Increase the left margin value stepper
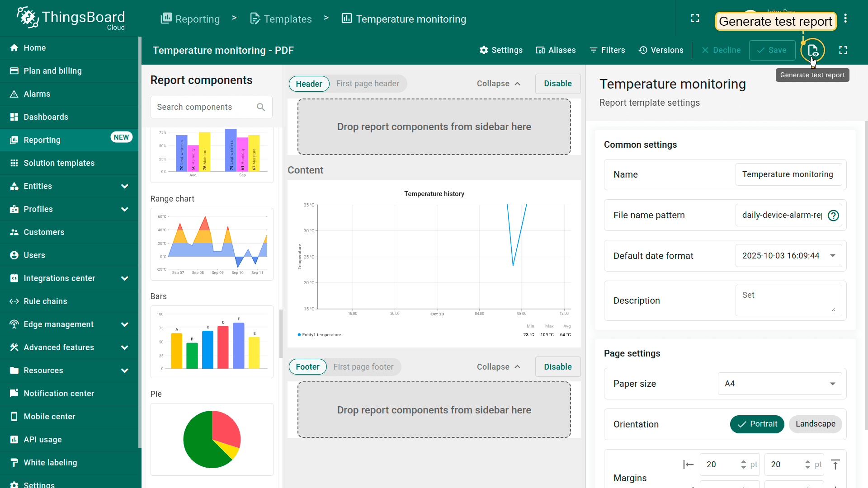Image resolution: width=868 pixels, height=488 pixels. [x=744, y=461]
